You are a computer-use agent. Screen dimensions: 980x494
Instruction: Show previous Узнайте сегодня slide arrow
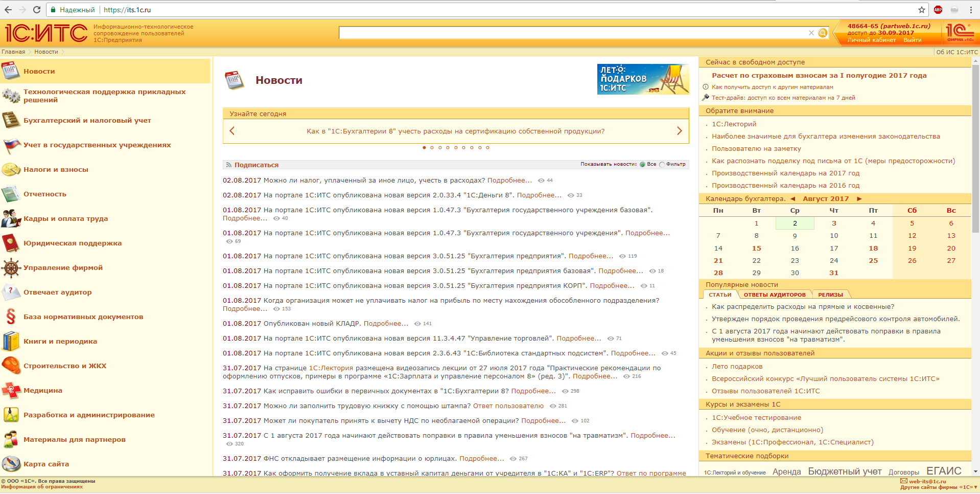click(x=232, y=131)
